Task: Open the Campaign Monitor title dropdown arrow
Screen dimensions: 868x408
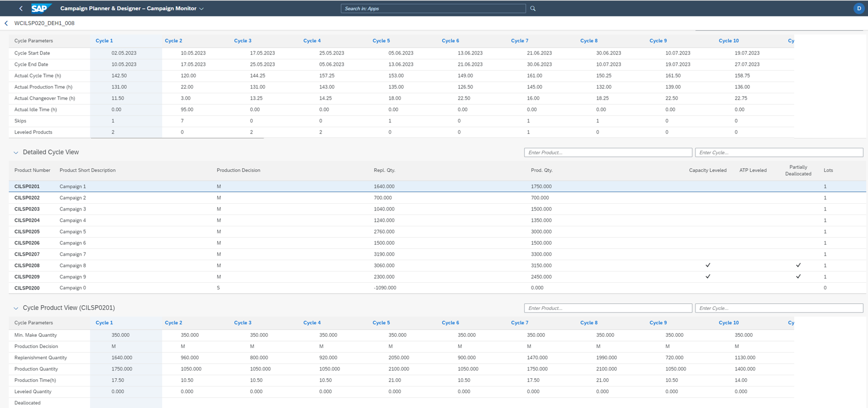Action: 201,9
